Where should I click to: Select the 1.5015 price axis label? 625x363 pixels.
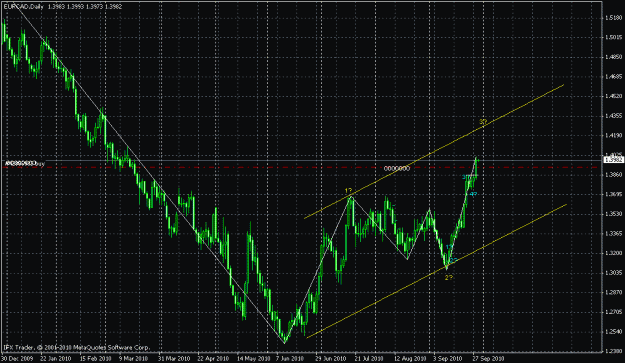pyautogui.click(x=613, y=37)
